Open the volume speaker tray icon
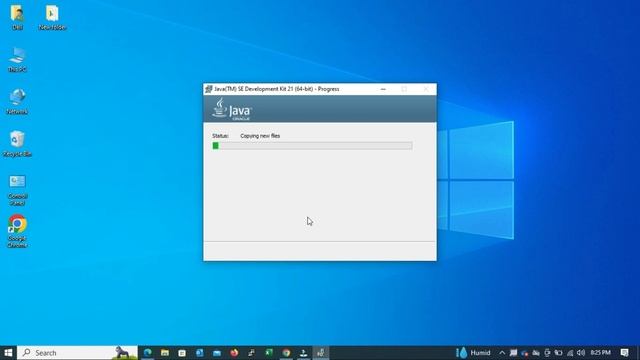640x360 pixels. (x=581, y=353)
